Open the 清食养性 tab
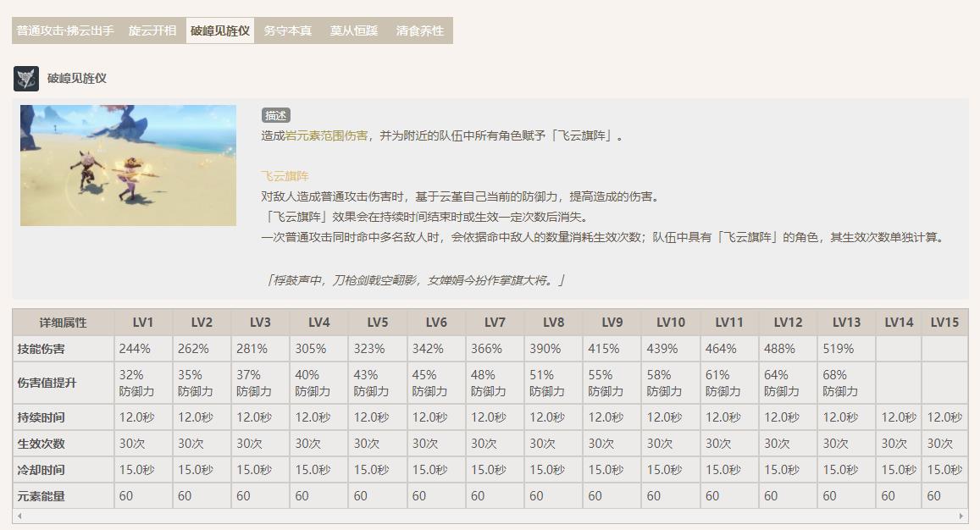 tap(423, 29)
